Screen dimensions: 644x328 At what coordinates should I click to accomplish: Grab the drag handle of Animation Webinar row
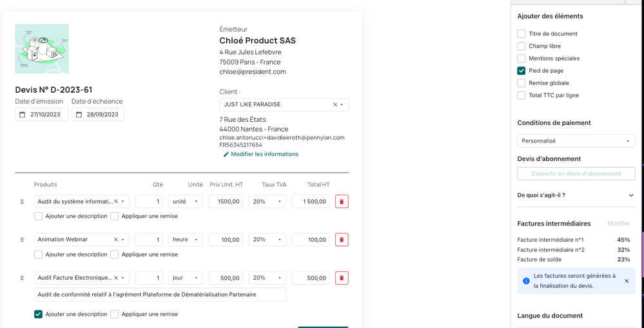(x=22, y=240)
